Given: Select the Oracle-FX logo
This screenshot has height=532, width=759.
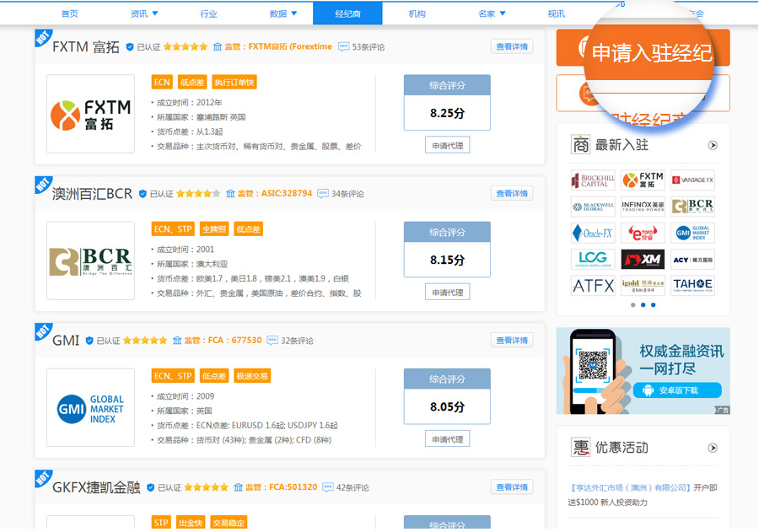Looking at the screenshot, I should coord(593,233).
